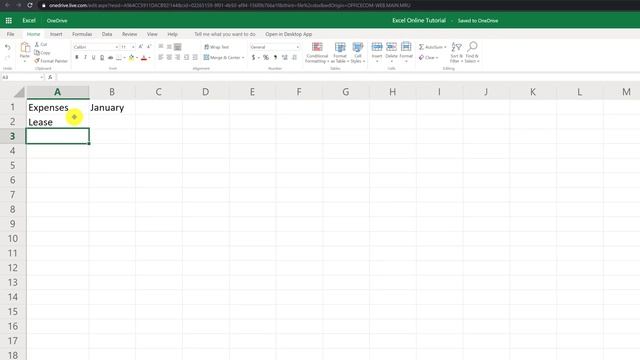Open the File menu
This screenshot has width=640, height=360.
coord(11,34)
